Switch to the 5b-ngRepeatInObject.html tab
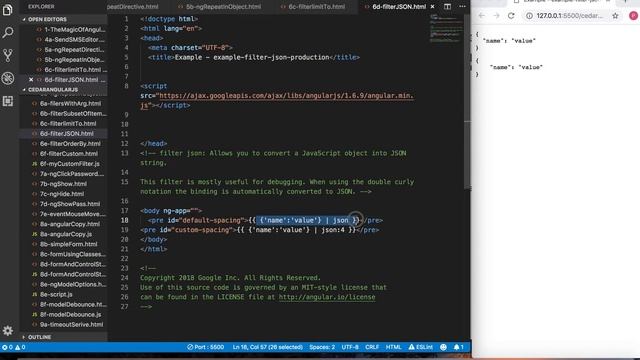 [222, 7]
